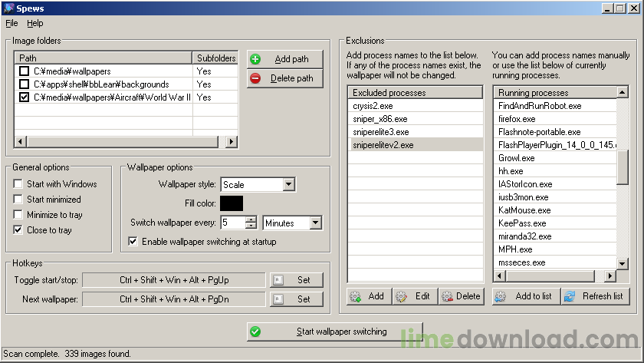Click the Delete excluded process icon

pos(446,296)
